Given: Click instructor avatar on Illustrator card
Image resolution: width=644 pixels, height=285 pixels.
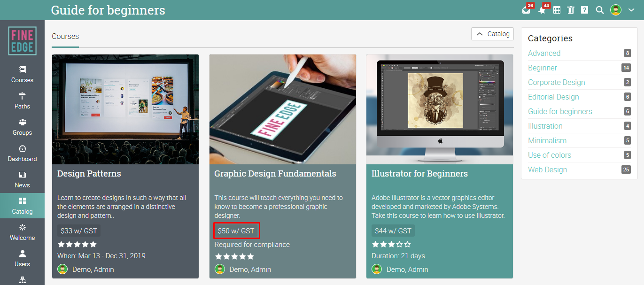Looking at the screenshot, I should point(377,269).
